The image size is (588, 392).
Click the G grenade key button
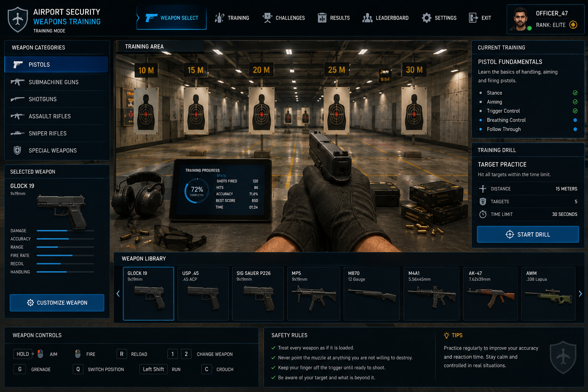click(20, 369)
